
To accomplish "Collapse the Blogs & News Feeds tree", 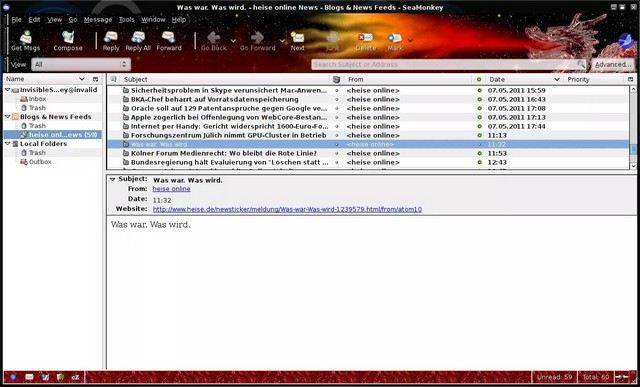I will pos(7,116).
